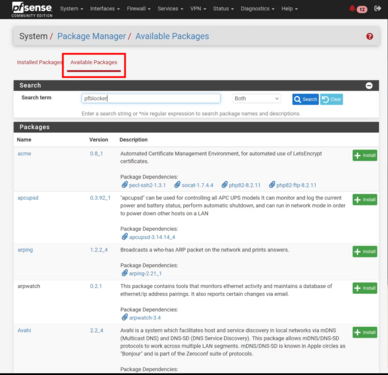Open the Both search scope dropdown
The width and height of the screenshot is (388, 375).
(256, 99)
